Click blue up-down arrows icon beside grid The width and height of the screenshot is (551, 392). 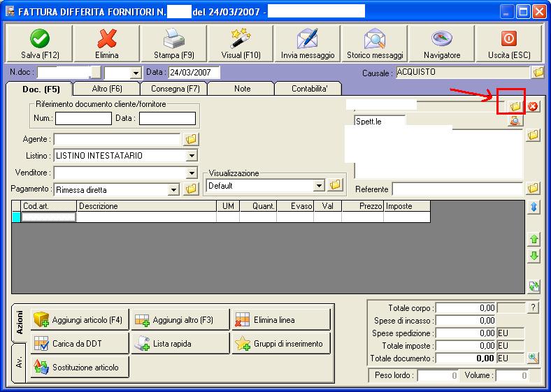pyautogui.click(x=534, y=208)
